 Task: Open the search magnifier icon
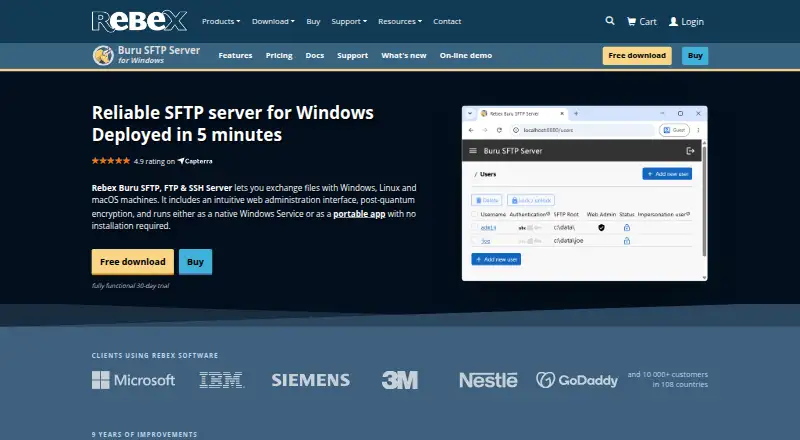(610, 21)
